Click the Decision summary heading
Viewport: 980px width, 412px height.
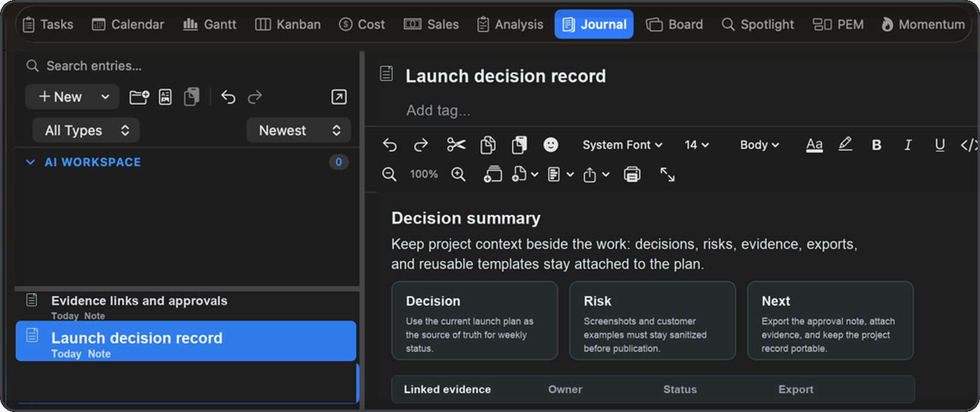(x=466, y=218)
